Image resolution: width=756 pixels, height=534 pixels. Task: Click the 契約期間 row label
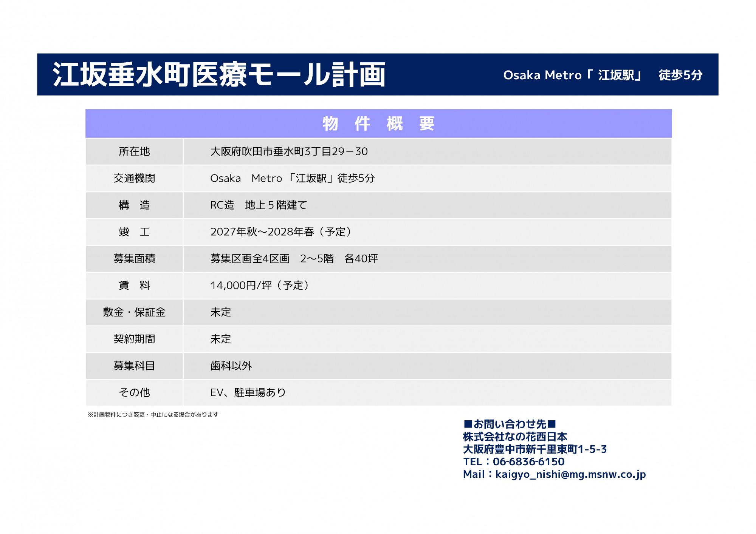(134, 339)
